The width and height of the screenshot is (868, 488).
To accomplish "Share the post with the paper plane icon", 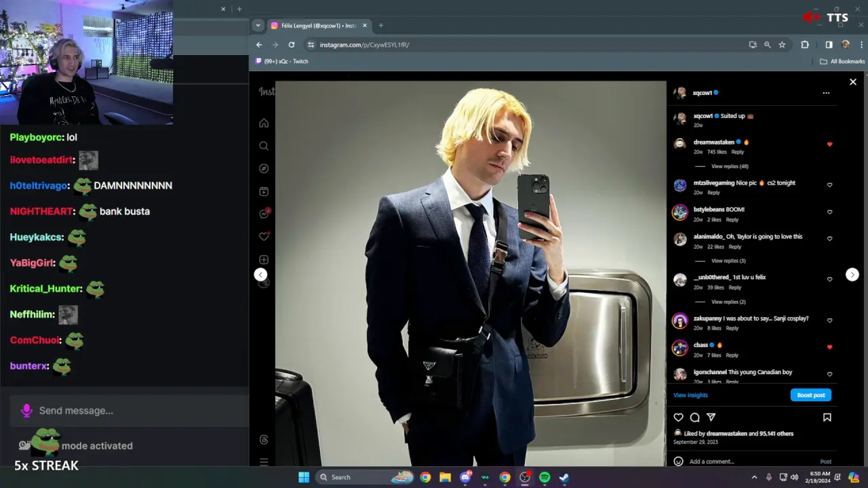I will tap(711, 418).
